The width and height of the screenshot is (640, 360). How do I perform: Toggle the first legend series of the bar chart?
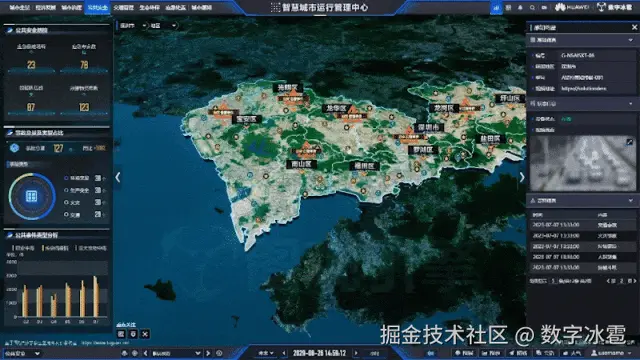[x=23, y=248]
